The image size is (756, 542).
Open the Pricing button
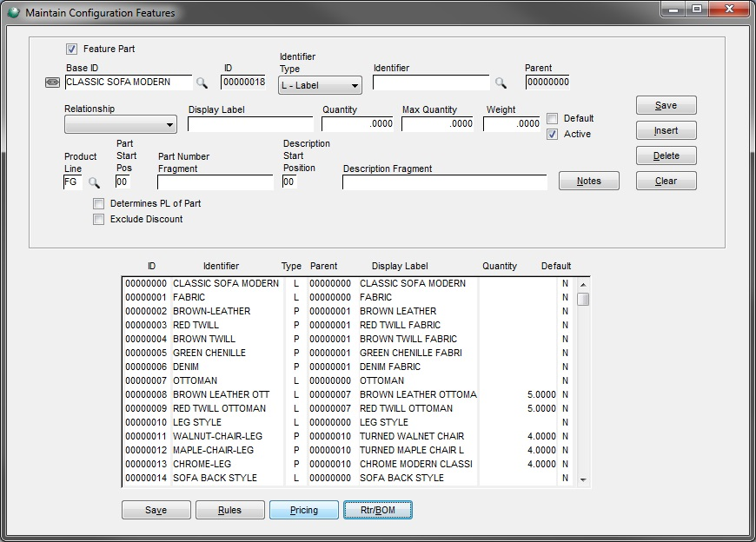(x=304, y=510)
